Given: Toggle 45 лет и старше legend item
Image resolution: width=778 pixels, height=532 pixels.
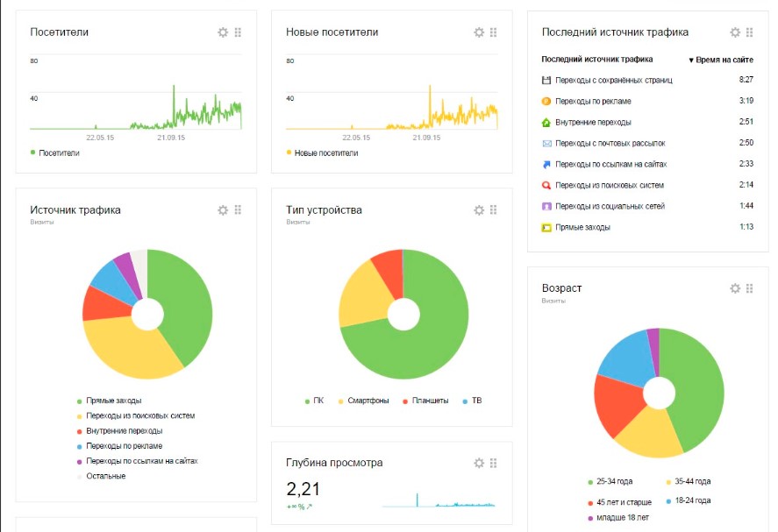Looking at the screenshot, I should [620, 502].
